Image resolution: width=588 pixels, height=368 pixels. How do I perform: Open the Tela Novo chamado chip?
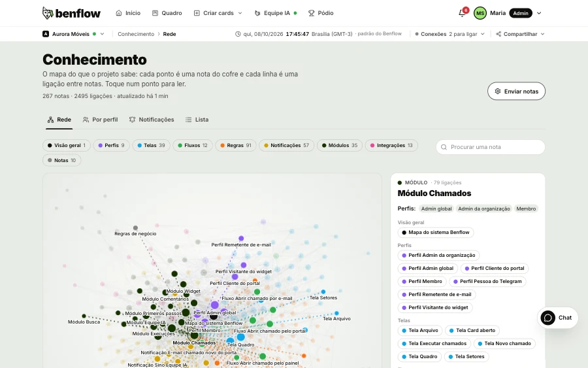tap(505, 344)
